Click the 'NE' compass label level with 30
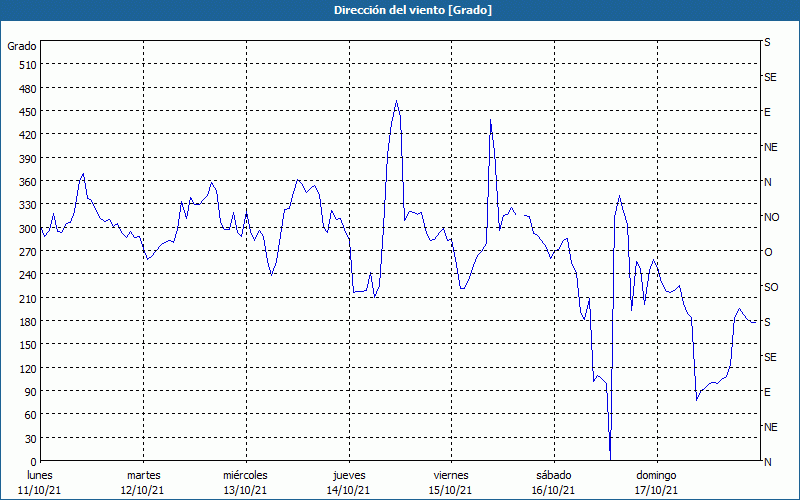This screenshot has height=500, width=800. 771,427
